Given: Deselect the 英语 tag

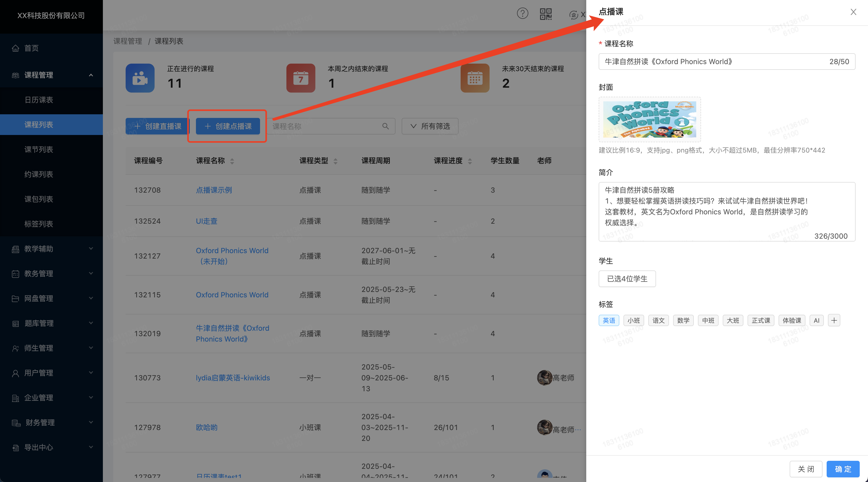Looking at the screenshot, I should (x=608, y=320).
